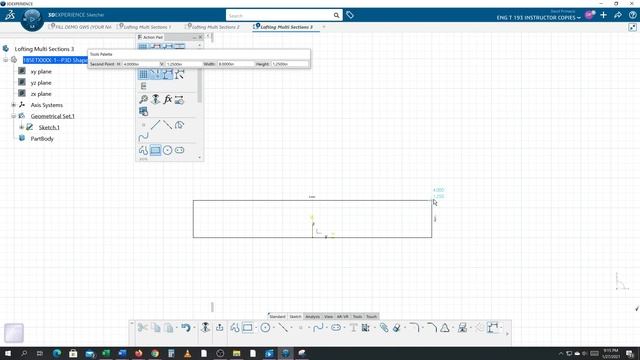Open Microsoft Edge from taskbar
Viewport: 640px width, 360px height.
(x=57, y=353)
